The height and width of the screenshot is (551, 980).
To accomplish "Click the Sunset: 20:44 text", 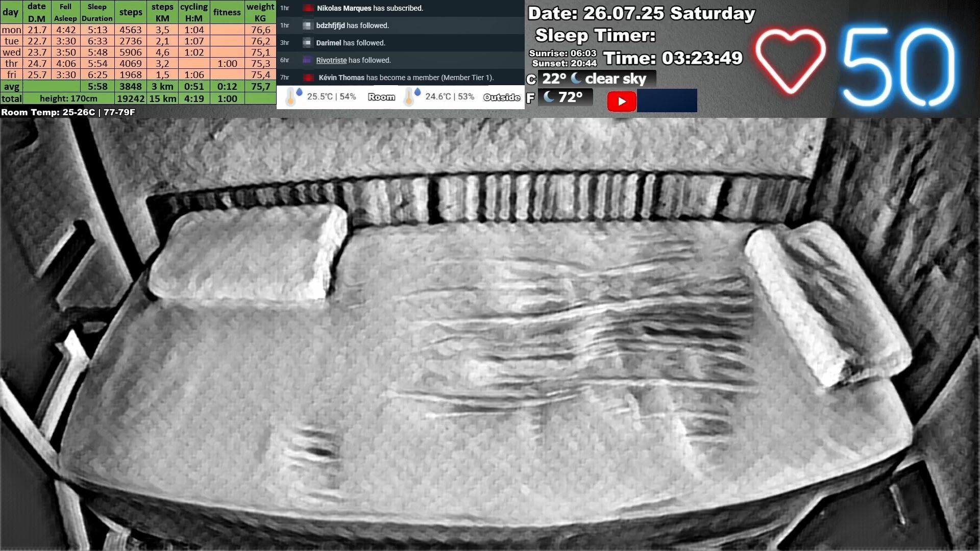I will tap(564, 63).
